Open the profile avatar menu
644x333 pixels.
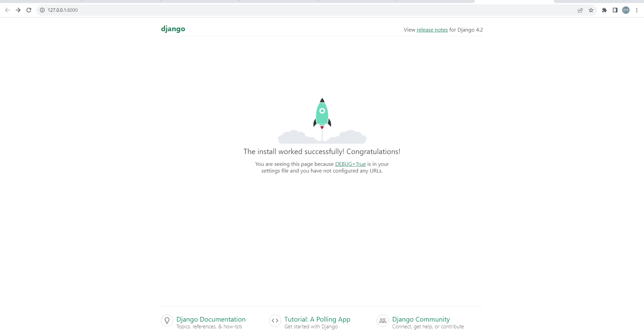tap(626, 10)
